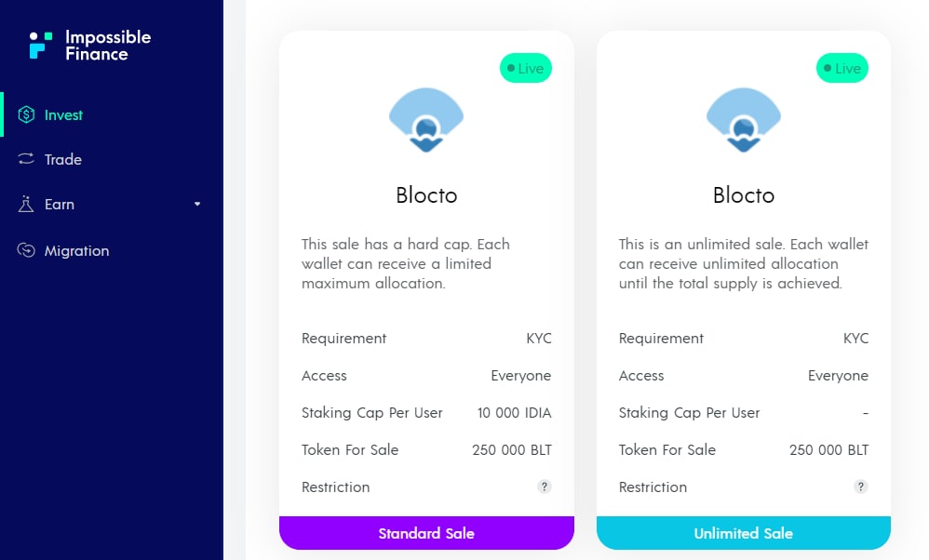Click the Invest dollar icon in the sidebar
The height and width of the screenshot is (560, 929).
coord(26,115)
